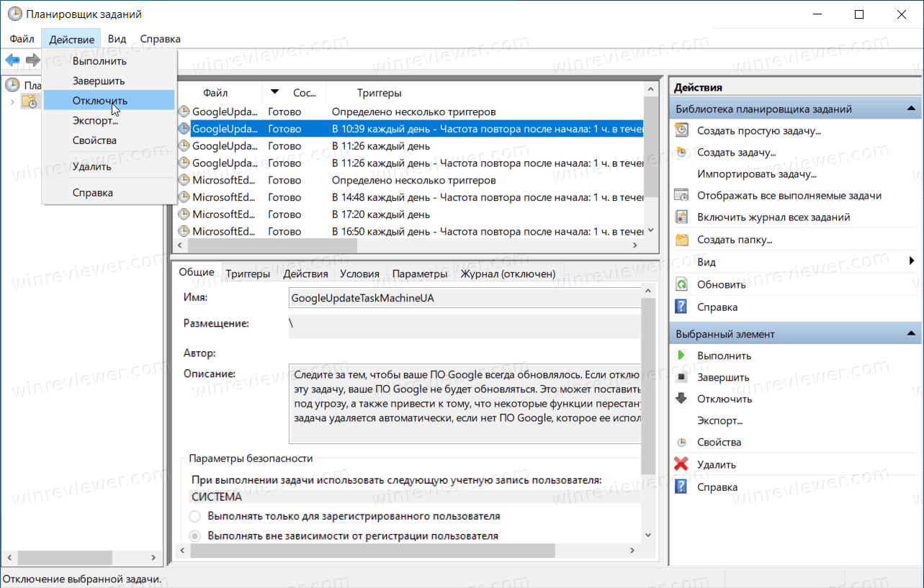The image size is (924, 588).
Task: Click the 'Создать задачу...' icon
Action: click(681, 152)
